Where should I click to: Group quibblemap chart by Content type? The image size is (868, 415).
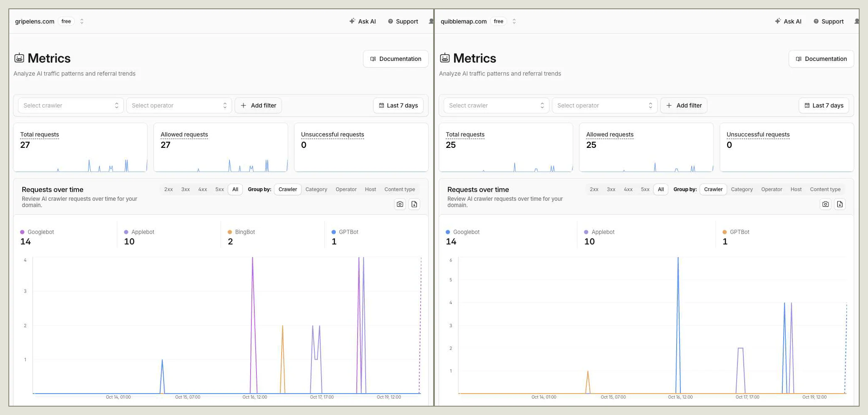click(x=825, y=189)
